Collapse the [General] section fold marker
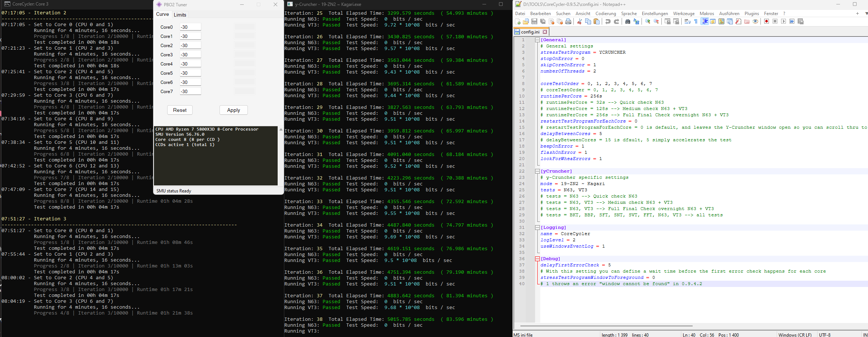 [537, 40]
